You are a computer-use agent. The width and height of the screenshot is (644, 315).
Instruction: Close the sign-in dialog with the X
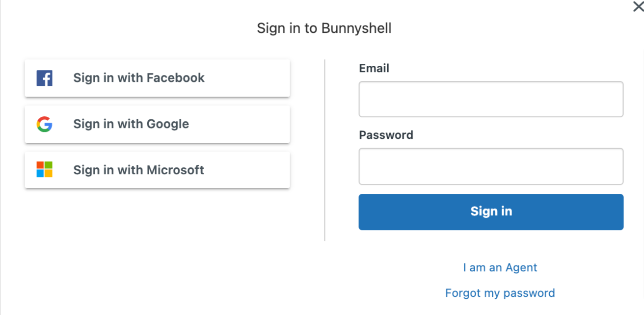click(638, 6)
